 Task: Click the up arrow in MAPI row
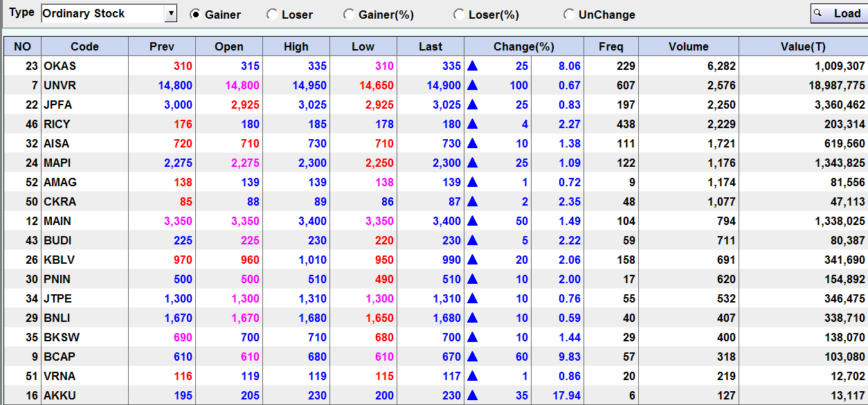[x=473, y=163]
